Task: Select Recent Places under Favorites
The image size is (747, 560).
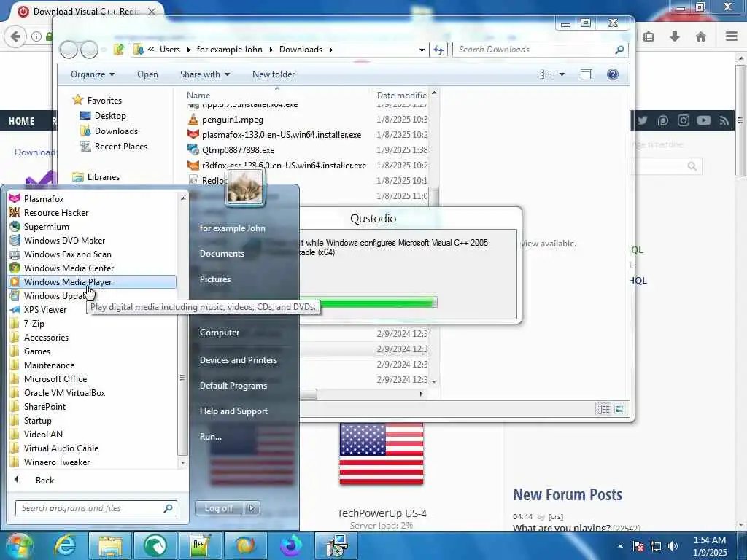Action: pyautogui.click(x=120, y=146)
